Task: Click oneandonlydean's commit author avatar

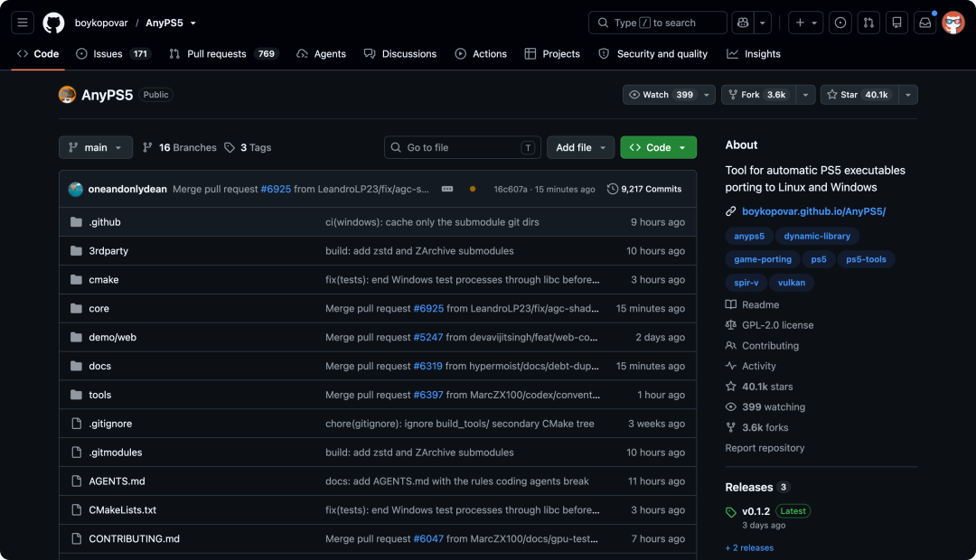Action: (76, 189)
